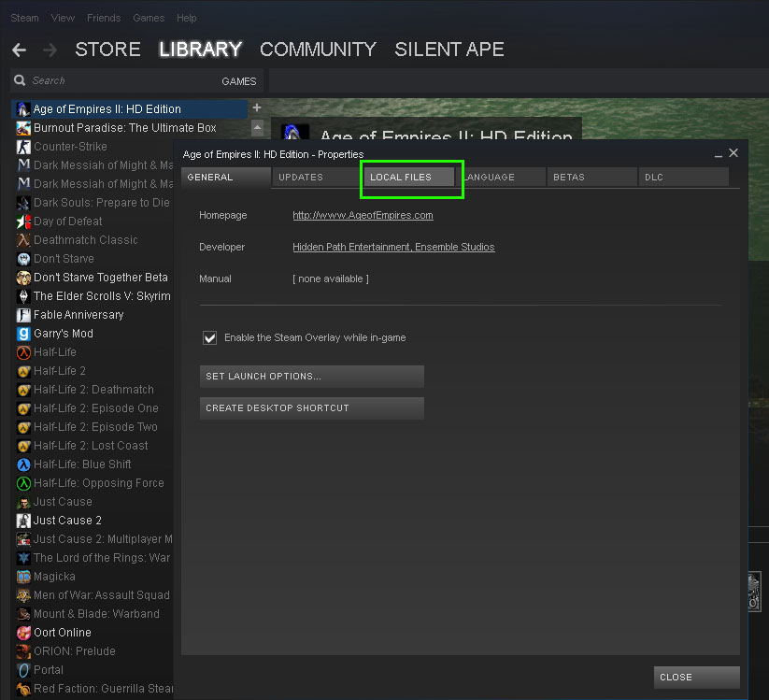The height and width of the screenshot is (700, 769).
Task: Click the Garry's Mod game icon
Action: point(23,334)
